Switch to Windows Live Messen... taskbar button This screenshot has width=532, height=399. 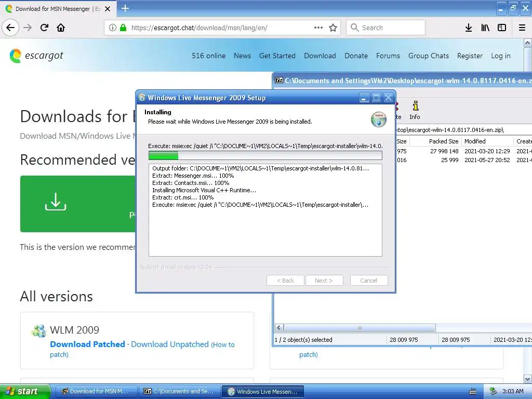coord(262,391)
